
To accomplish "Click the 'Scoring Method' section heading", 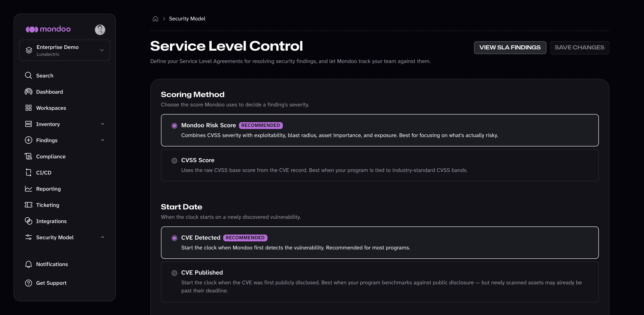I will pos(193,94).
